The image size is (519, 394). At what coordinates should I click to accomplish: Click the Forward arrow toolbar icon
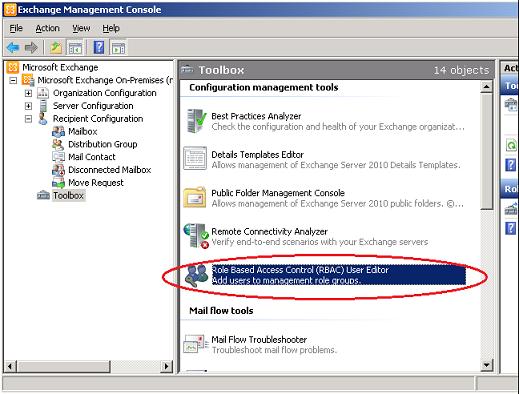(x=31, y=48)
